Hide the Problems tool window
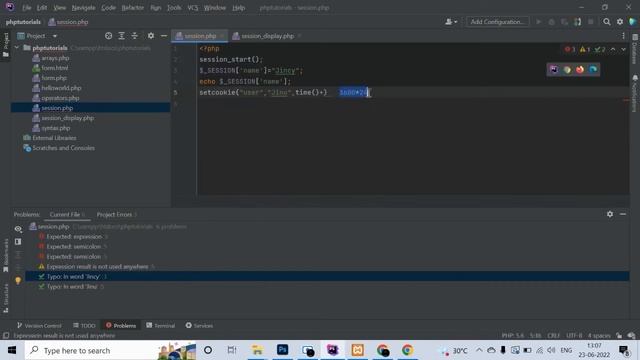 623,214
